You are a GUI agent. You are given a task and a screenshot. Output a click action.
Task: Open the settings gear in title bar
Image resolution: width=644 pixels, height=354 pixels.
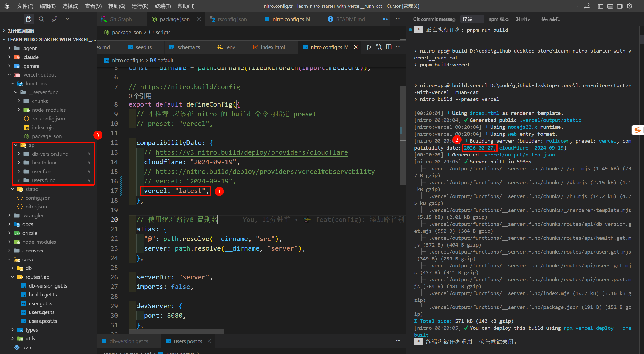629,6
